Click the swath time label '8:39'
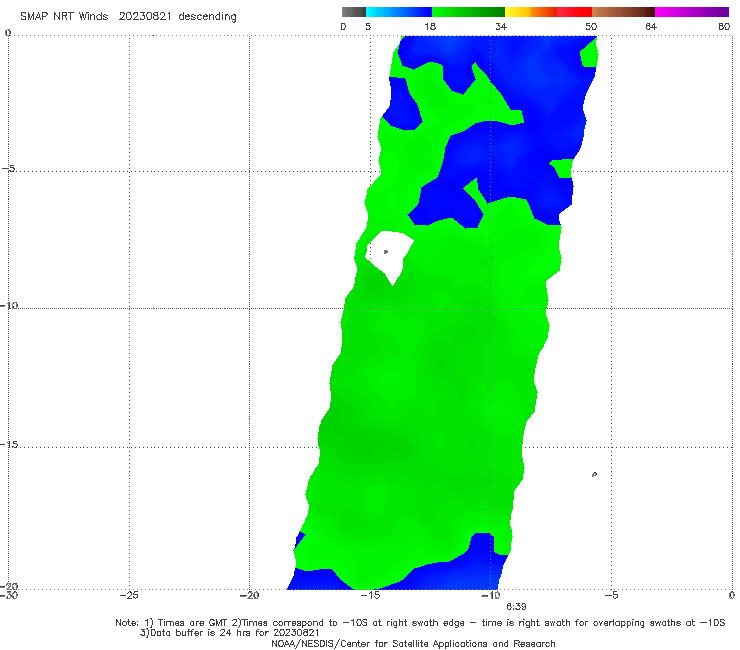 (x=516, y=607)
